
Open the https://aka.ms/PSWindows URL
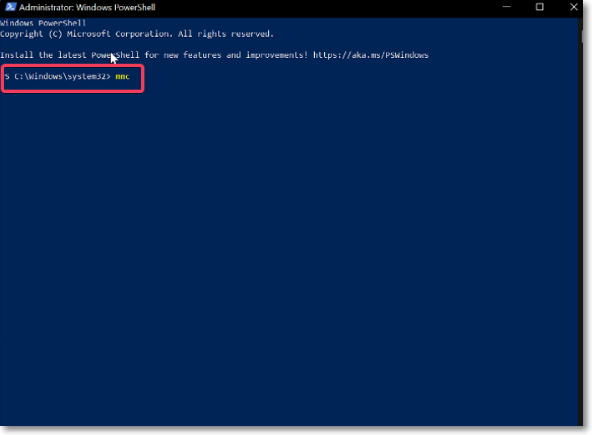click(x=371, y=55)
